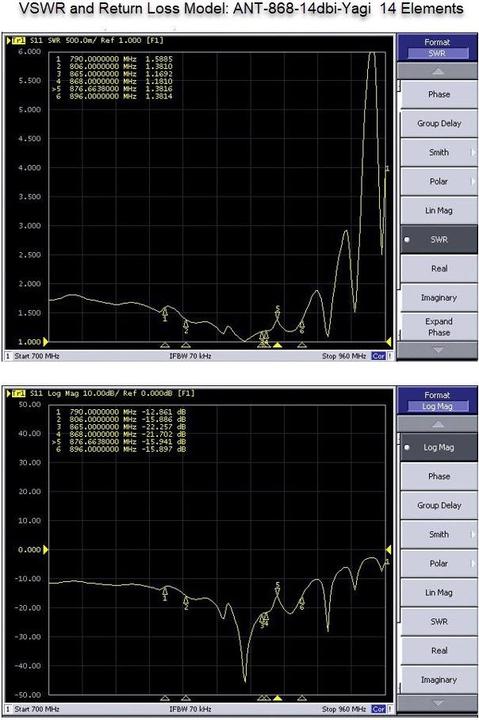Choose Real in the Log Mag panel
479x720 pixels.
pyautogui.click(x=439, y=651)
